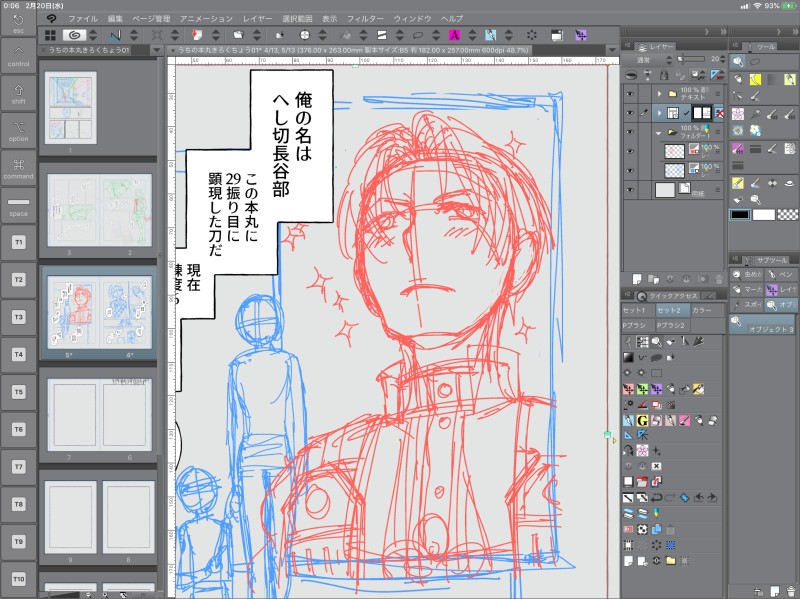Select the blue flower brush tool

point(755,131)
